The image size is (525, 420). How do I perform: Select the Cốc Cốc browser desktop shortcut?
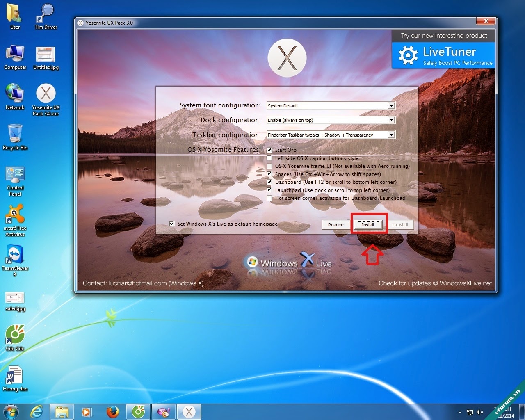pos(15,338)
